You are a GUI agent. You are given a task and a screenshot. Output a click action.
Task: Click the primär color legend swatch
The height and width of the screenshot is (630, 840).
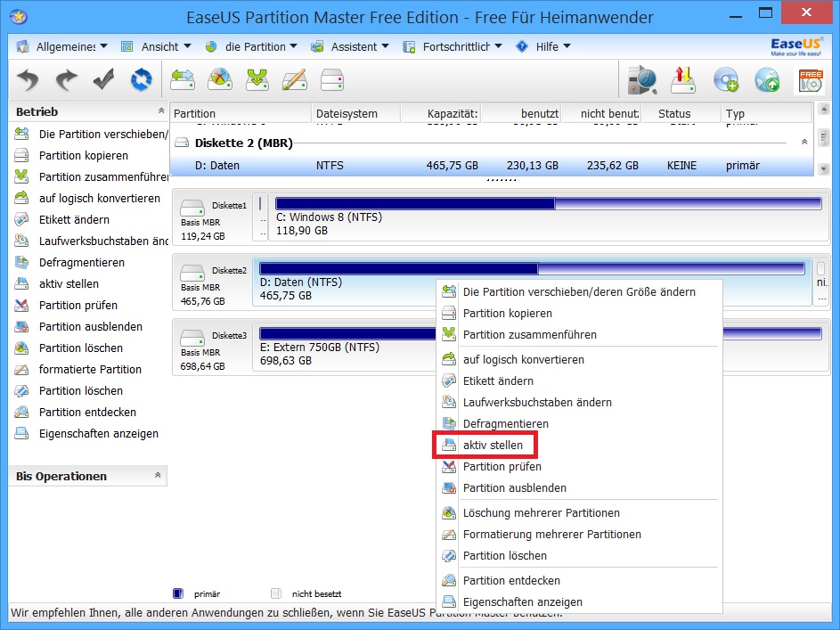178,593
